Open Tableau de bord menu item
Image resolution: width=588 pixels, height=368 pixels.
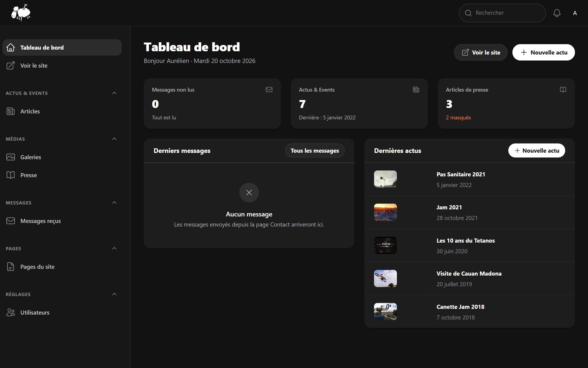coord(62,47)
